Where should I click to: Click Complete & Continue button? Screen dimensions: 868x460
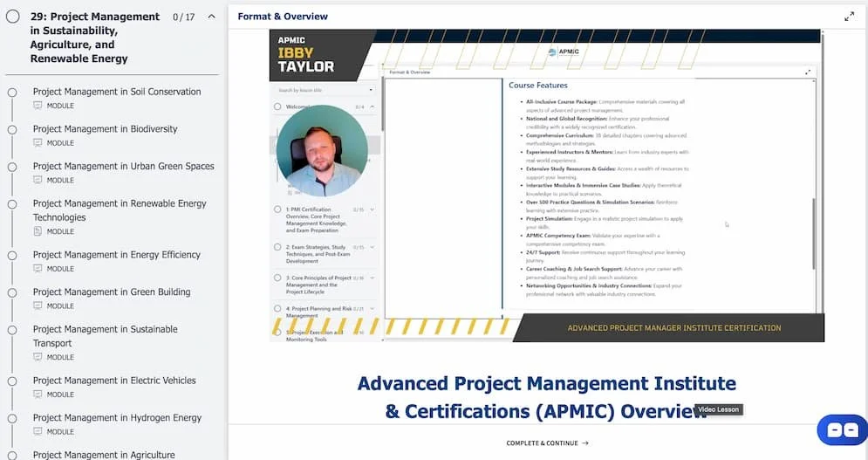(x=547, y=443)
